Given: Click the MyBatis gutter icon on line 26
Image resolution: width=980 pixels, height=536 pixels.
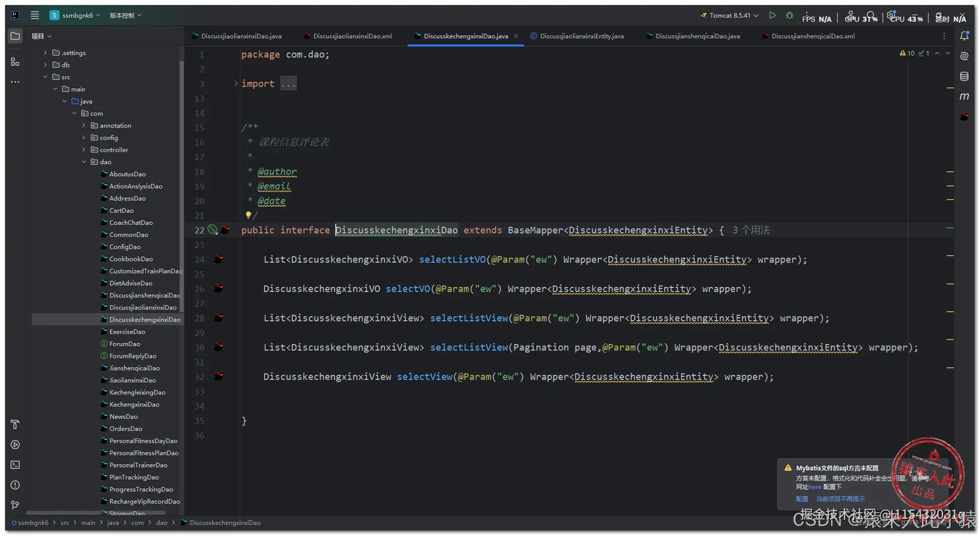Looking at the screenshot, I should 219,288.
